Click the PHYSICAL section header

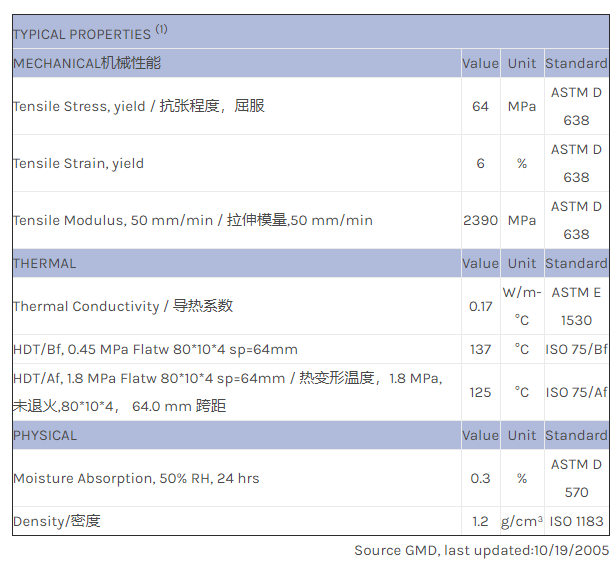44,435
